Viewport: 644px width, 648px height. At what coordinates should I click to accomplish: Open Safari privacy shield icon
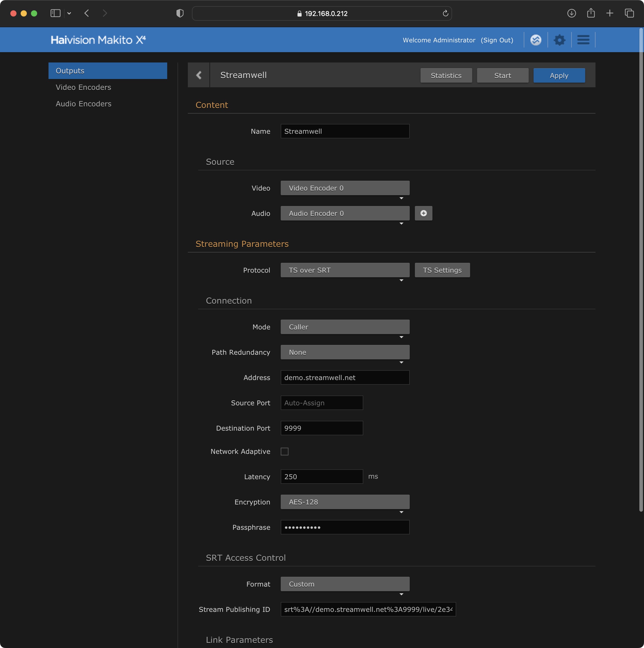pos(180,13)
